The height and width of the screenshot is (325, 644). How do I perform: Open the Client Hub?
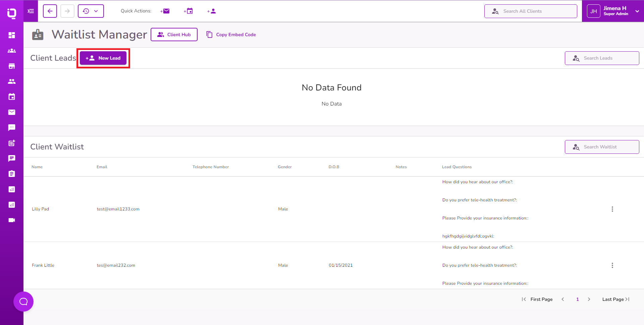pyautogui.click(x=174, y=35)
